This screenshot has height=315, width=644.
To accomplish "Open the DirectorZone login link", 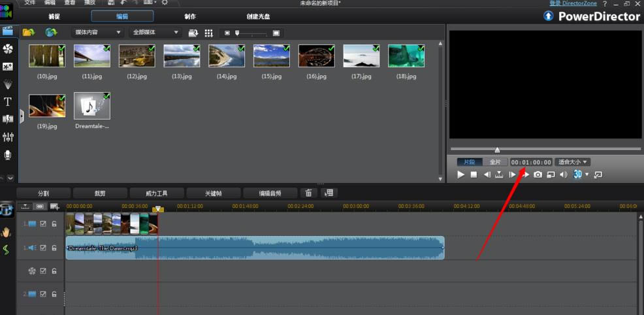I will pos(573,3).
